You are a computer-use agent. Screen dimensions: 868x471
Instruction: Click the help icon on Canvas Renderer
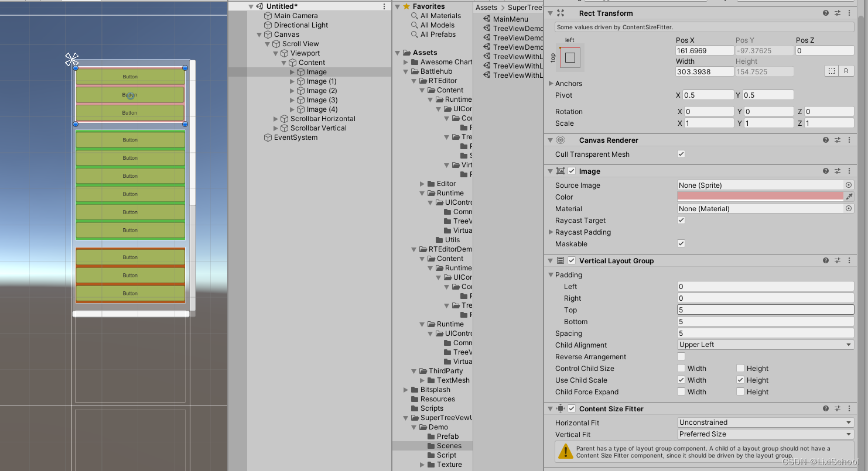(825, 140)
